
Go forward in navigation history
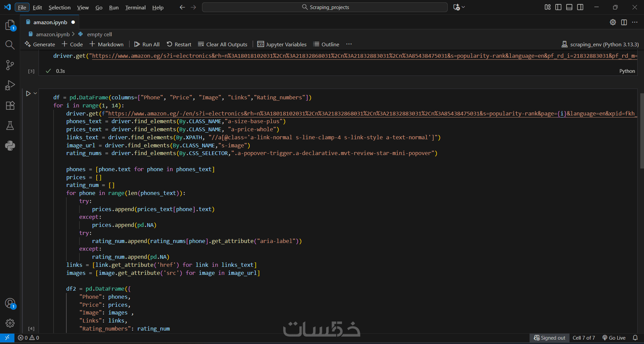pyautogui.click(x=193, y=7)
